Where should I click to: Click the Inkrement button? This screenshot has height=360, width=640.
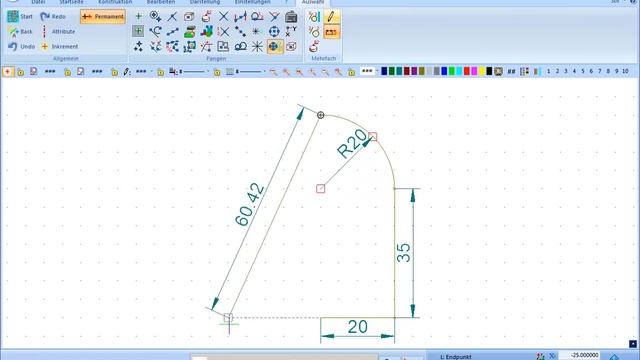point(60,47)
